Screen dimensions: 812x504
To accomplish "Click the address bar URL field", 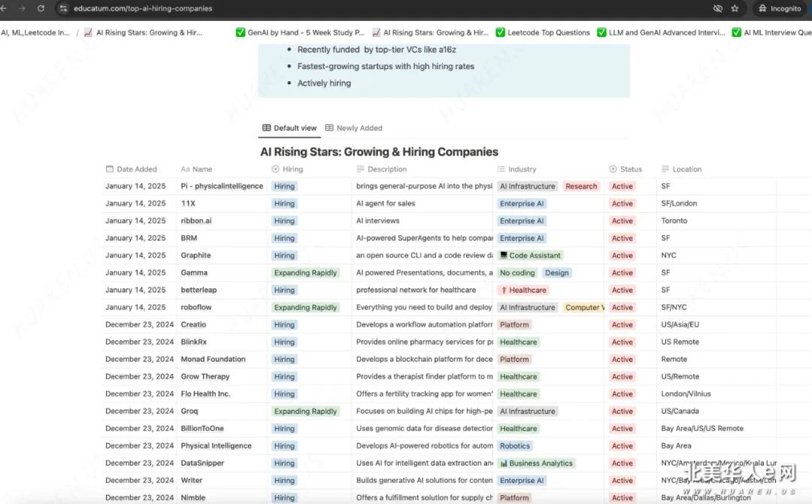I will 142,8.
